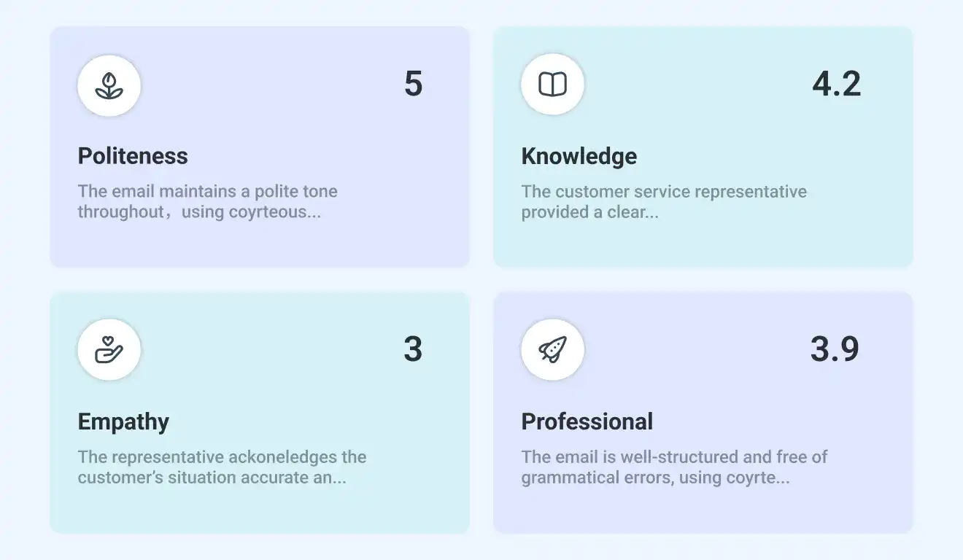Expand the truncated Empathy description text
This screenshot has width=963, height=560.
[x=222, y=467]
